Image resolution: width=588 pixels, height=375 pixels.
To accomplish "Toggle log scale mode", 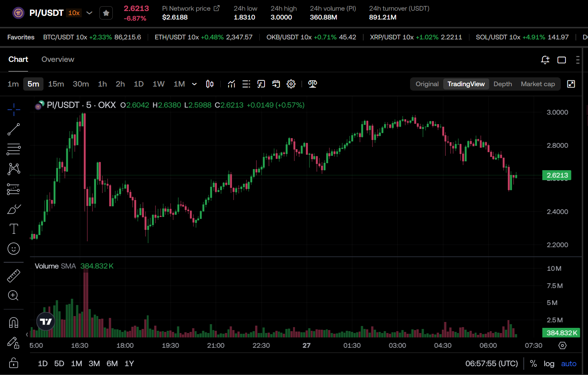I will point(549,364).
